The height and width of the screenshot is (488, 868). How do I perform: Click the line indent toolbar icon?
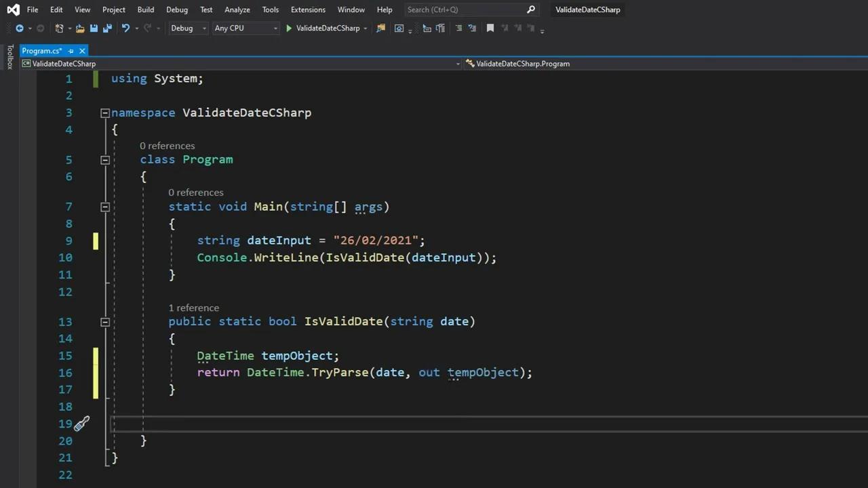coord(459,28)
